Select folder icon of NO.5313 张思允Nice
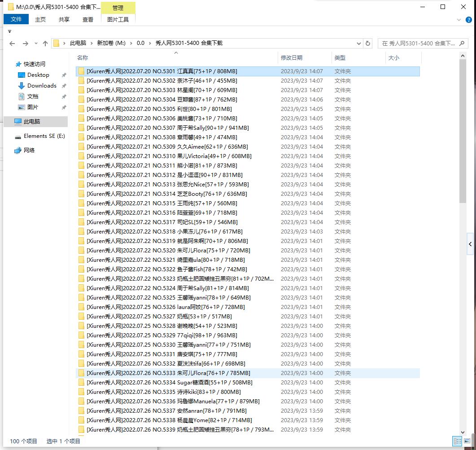This screenshot has width=476, height=450. click(x=81, y=184)
